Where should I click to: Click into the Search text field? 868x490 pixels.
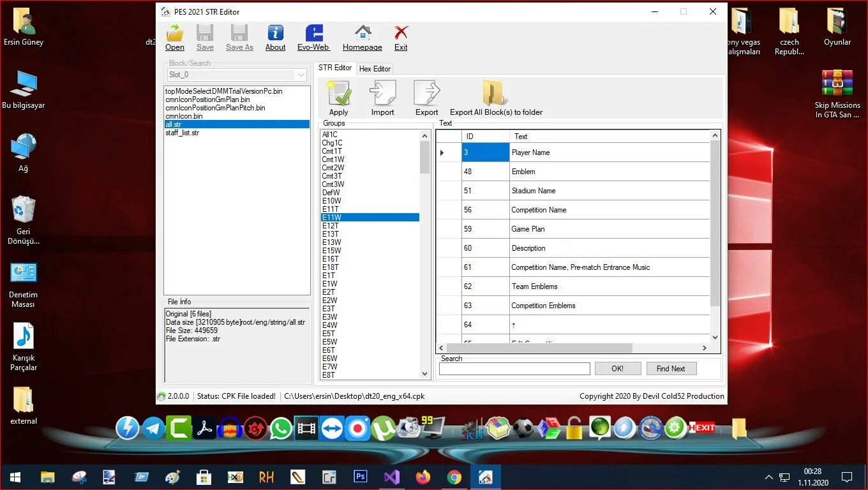[x=514, y=369]
